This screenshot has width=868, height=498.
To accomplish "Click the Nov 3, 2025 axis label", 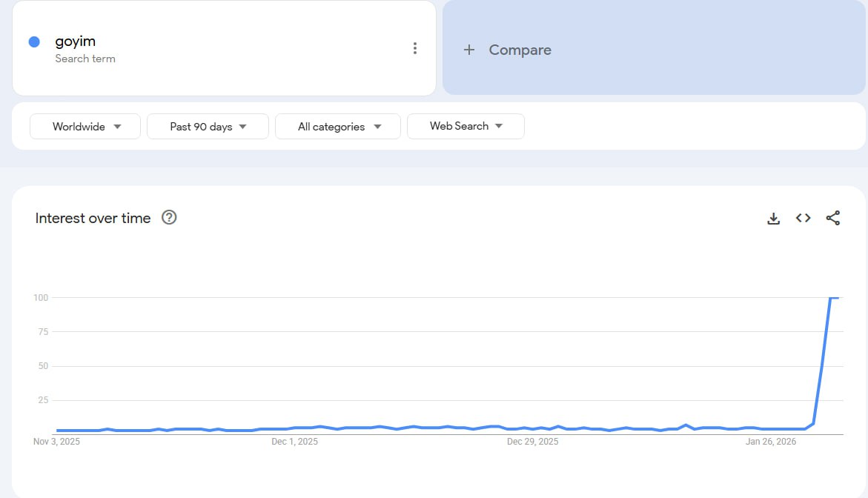I will pyautogui.click(x=58, y=441).
